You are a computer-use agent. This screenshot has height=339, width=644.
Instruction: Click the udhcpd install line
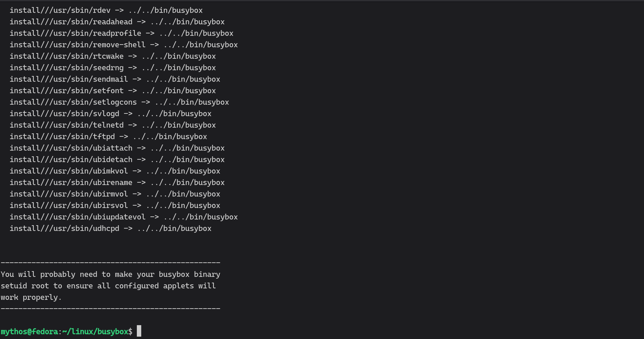(110, 229)
